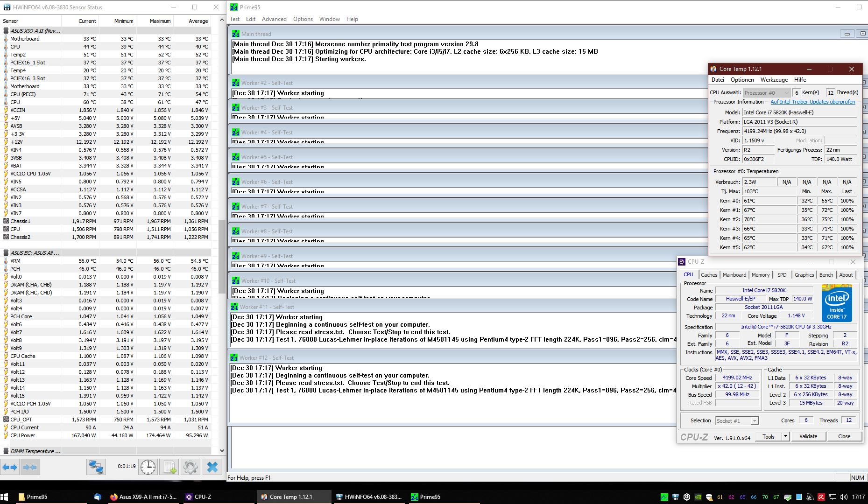Screen dimensions: 868x504
Task: Click the Intel Core i7 logo in CPU-Z
Action: click(x=837, y=303)
